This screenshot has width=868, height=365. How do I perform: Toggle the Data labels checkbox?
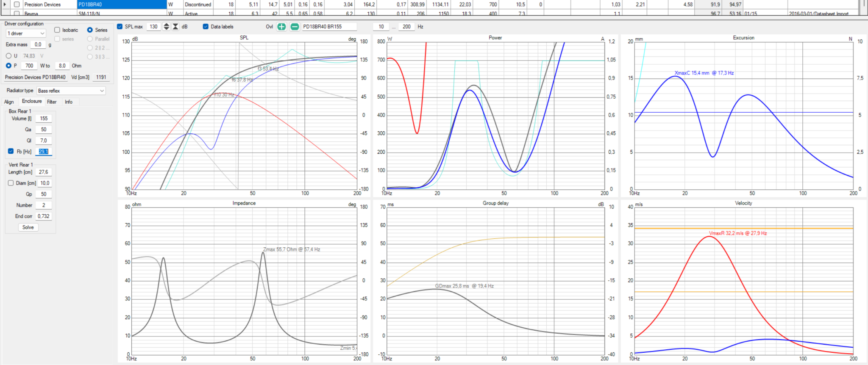(206, 27)
